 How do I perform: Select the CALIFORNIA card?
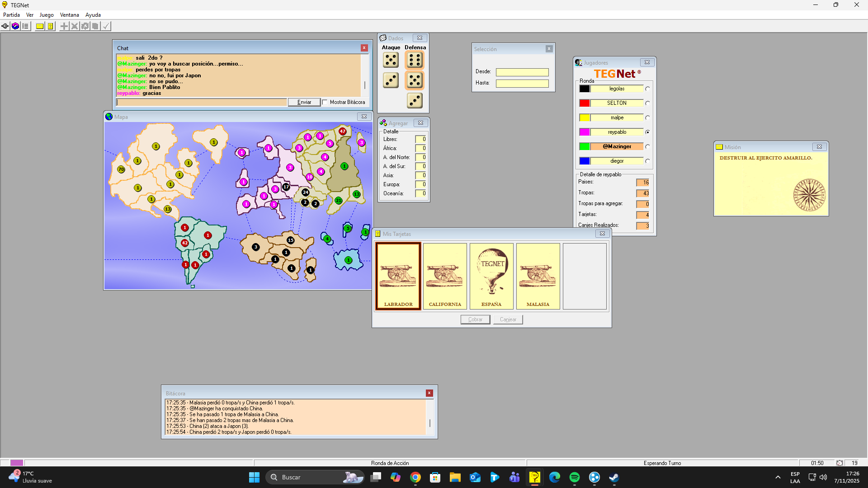(445, 276)
